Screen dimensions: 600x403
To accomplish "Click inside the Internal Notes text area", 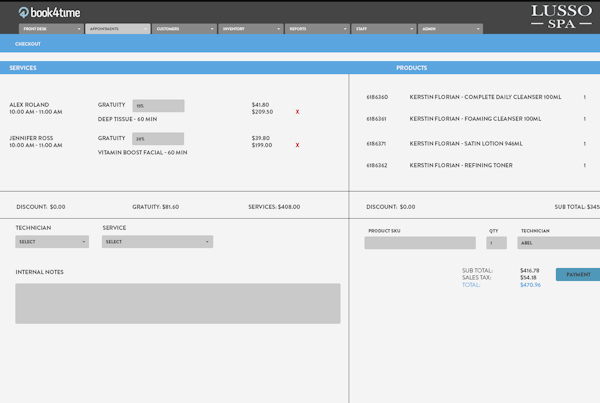I will tap(177, 303).
